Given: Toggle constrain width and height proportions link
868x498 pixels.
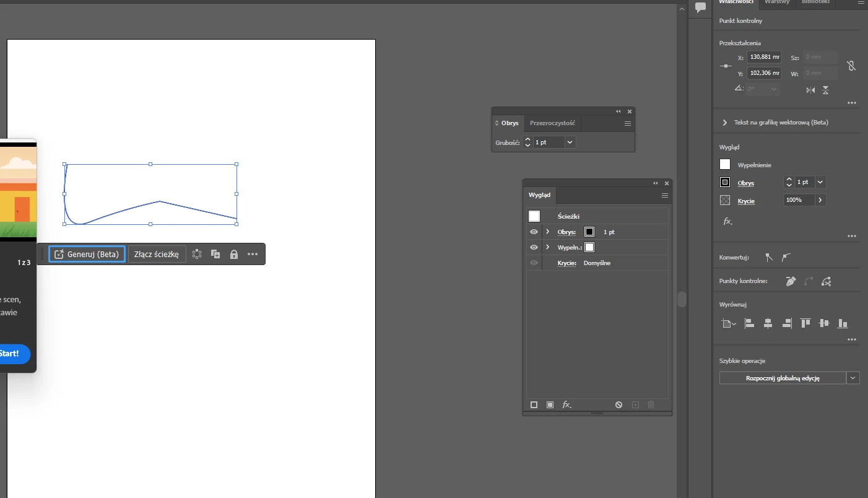Looking at the screenshot, I should (x=851, y=65).
